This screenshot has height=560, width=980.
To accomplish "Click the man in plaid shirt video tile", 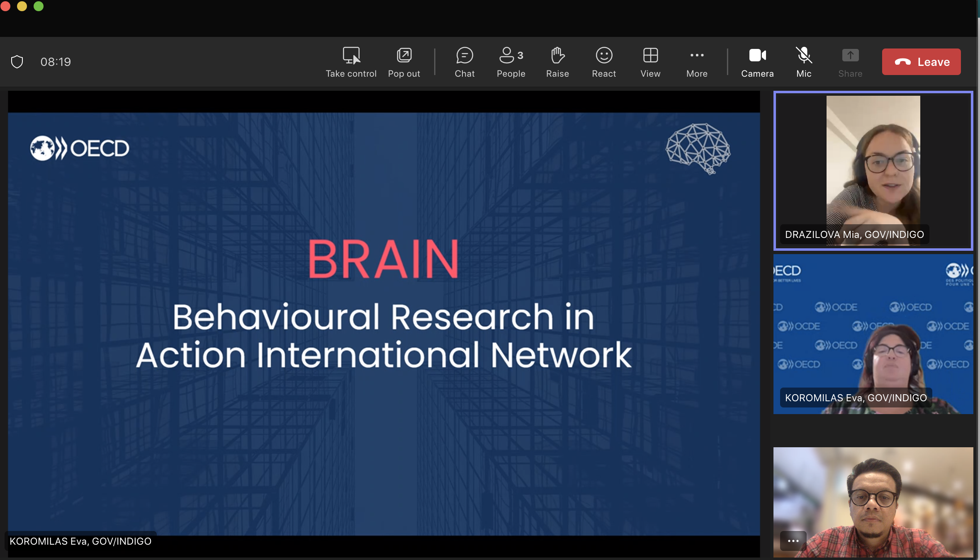I will [x=873, y=502].
